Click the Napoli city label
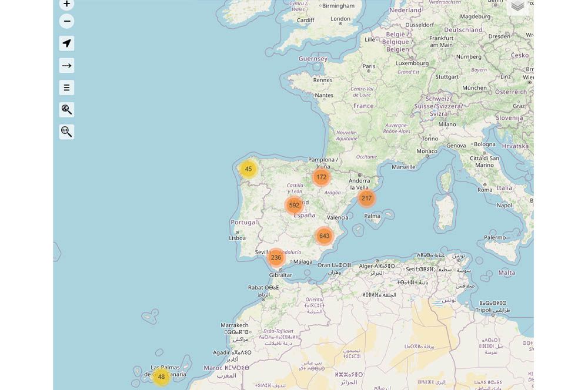The image size is (588, 390). (x=505, y=206)
